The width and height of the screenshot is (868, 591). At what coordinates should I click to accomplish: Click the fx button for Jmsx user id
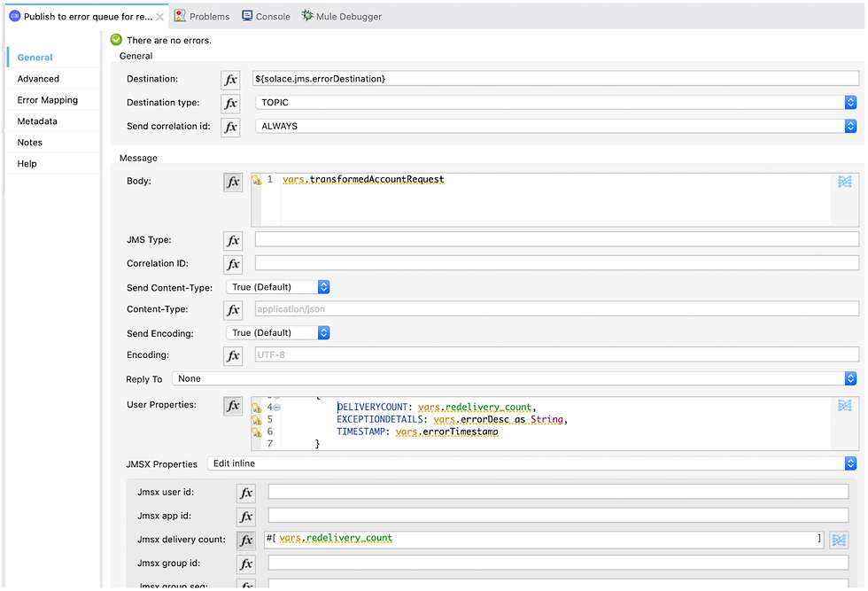pyautogui.click(x=246, y=493)
